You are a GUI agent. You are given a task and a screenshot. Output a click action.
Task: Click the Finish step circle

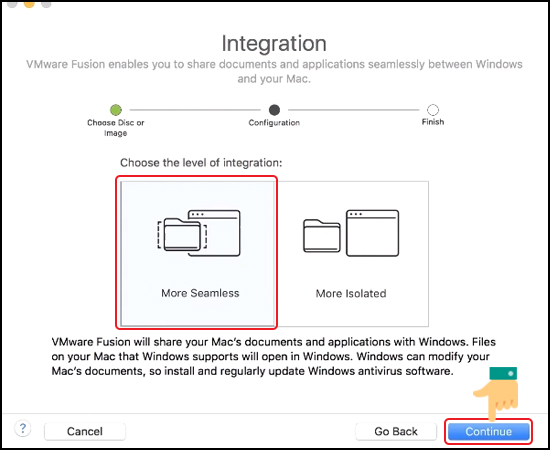433,110
